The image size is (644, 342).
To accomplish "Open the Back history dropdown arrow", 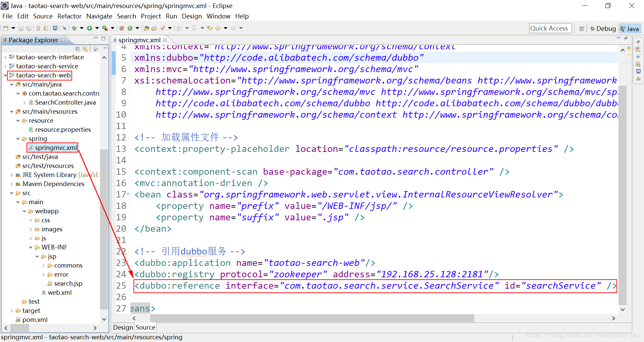I will (x=225, y=28).
